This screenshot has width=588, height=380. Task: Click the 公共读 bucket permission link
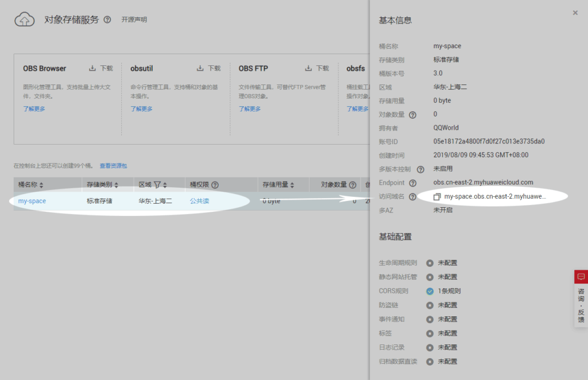pyautogui.click(x=199, y=201)
